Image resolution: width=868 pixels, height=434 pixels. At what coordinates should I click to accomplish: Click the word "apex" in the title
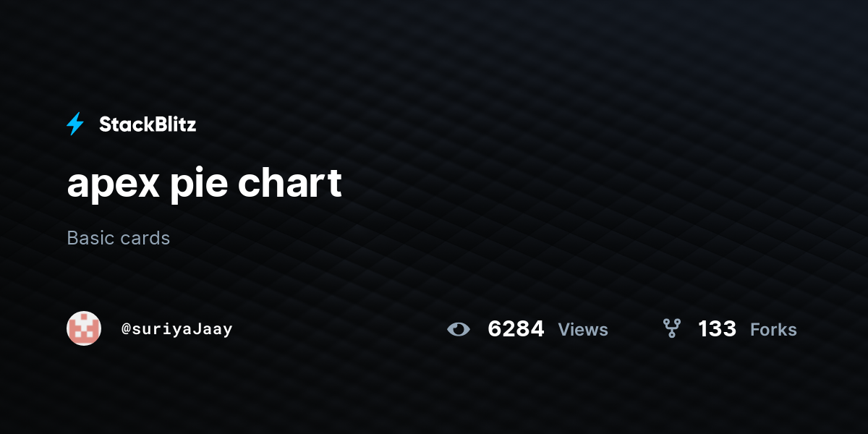point(113,185)
